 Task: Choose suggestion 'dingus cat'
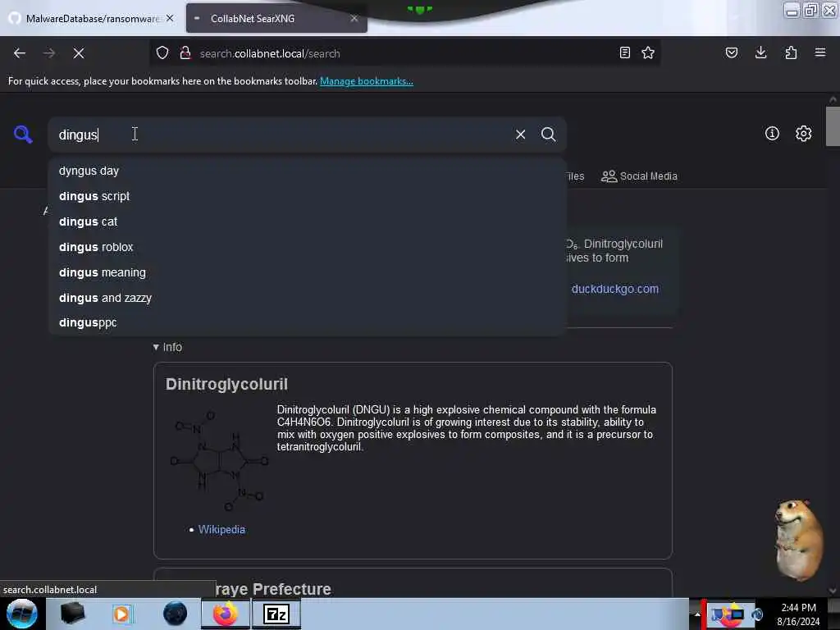click(x=308, y=221)
